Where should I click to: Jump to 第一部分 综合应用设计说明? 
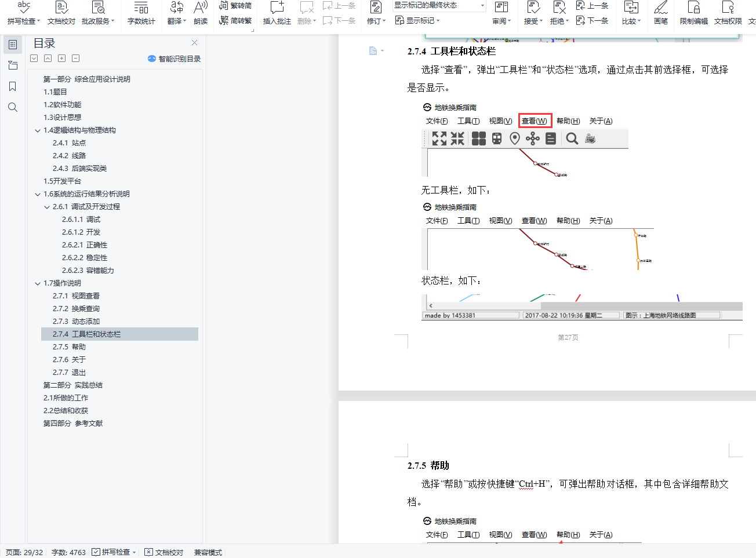(87, 79)
